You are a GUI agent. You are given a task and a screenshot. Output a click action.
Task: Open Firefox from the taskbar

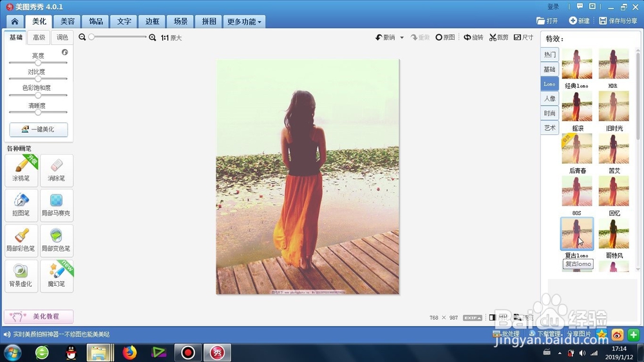click(129, 352)
